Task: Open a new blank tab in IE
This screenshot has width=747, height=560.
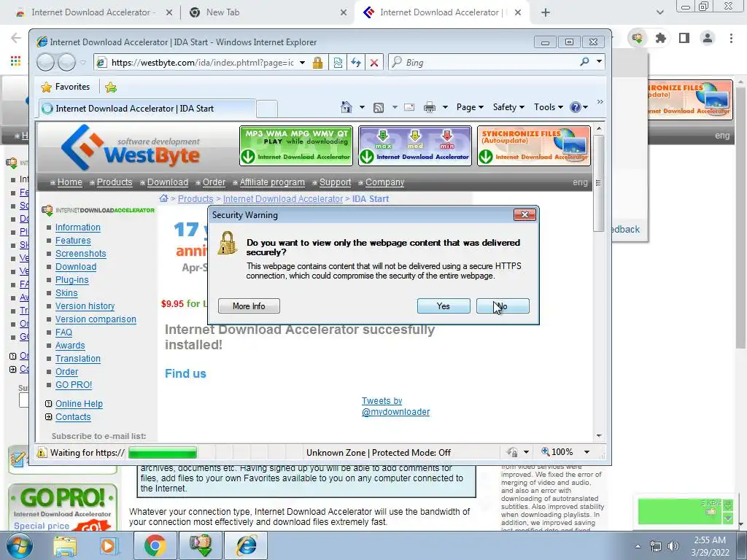Action: (267, 109)
